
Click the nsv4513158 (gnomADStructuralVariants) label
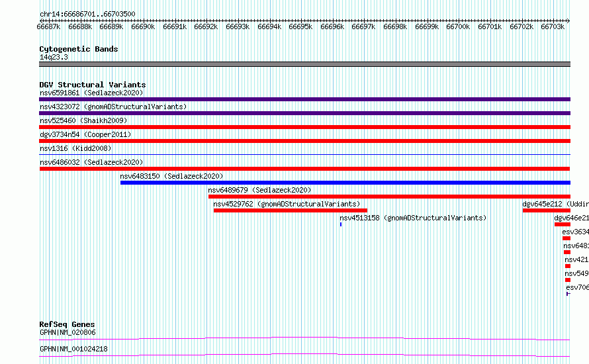413,218
